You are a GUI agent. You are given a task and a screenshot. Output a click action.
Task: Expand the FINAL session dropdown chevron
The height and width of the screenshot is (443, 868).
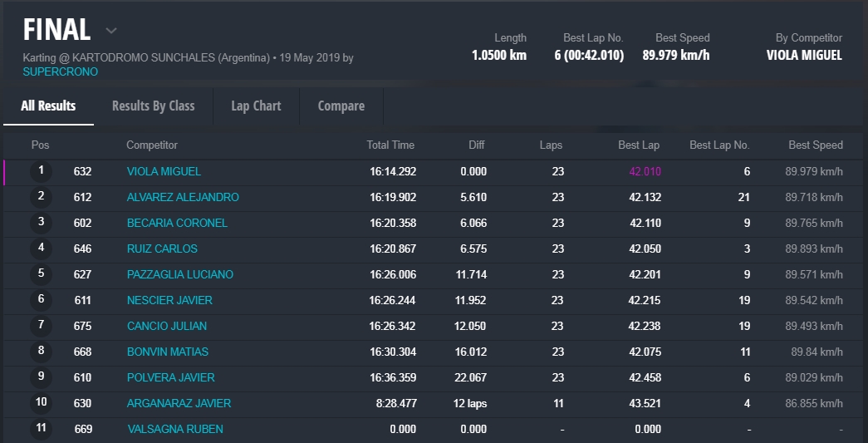tap(111, 31)
